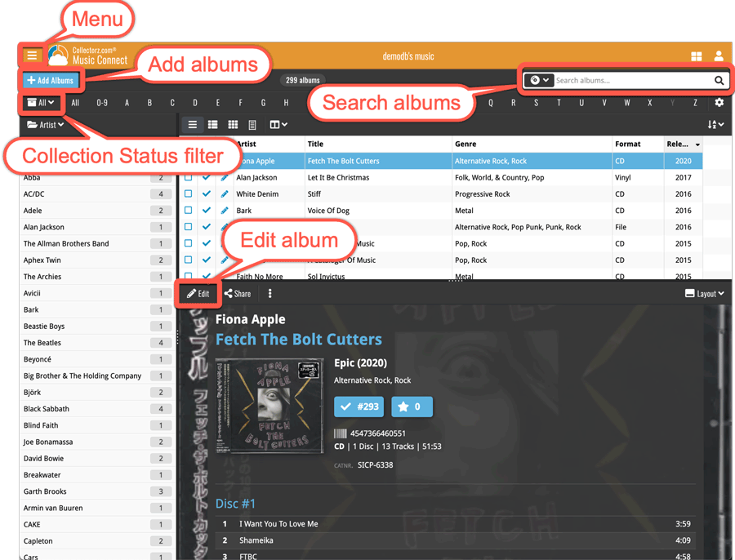Switch to plain list view
735x560 pixels.
[192, 125]
